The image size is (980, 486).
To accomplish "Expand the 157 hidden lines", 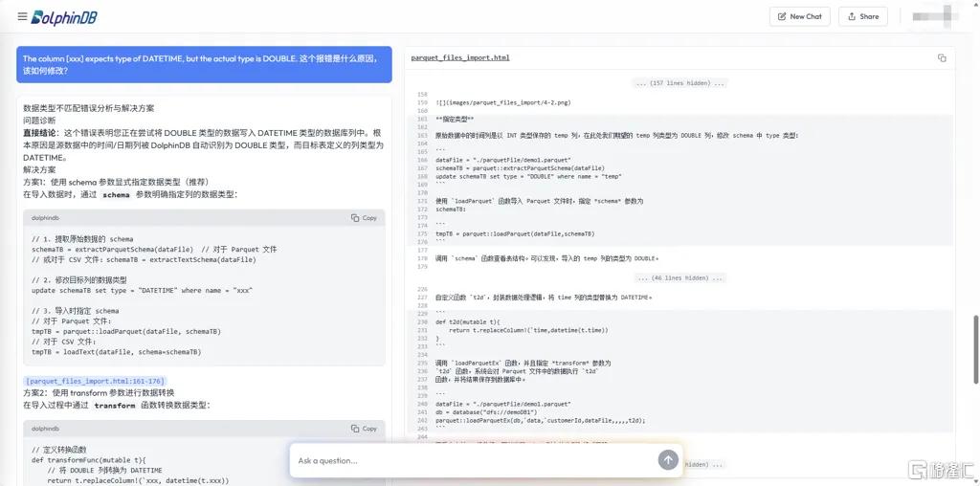I will (x=679, y=83).
